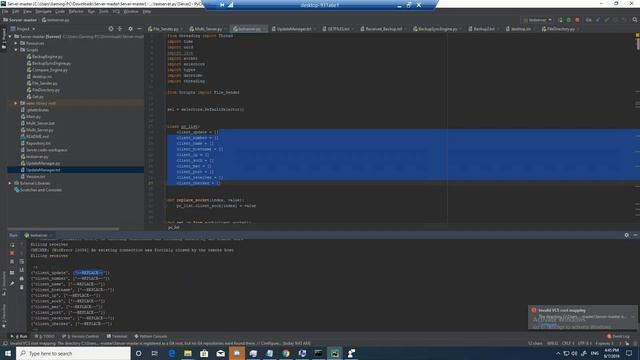Open the File menu
This screenshot has height=360, width=640.
point(5,11)
